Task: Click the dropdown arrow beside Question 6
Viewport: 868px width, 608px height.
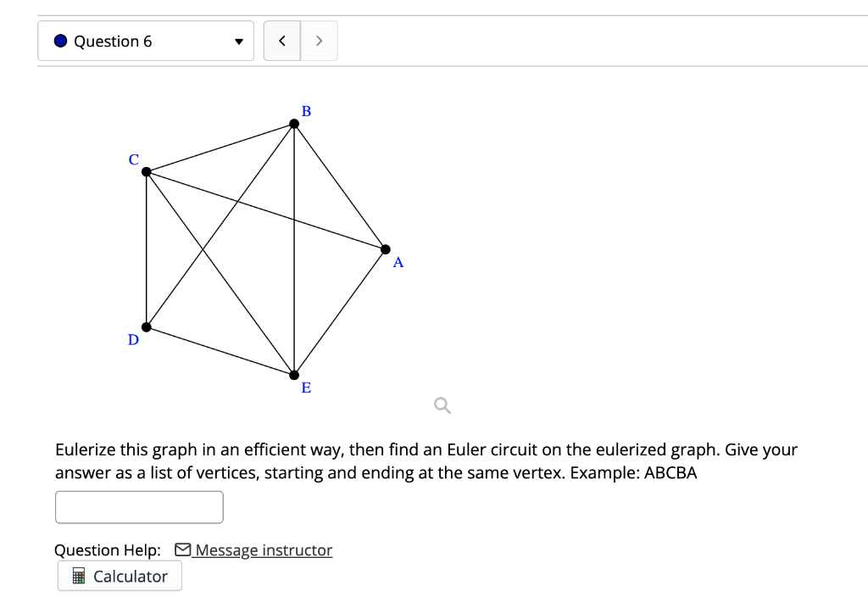Action: (239, 40)
